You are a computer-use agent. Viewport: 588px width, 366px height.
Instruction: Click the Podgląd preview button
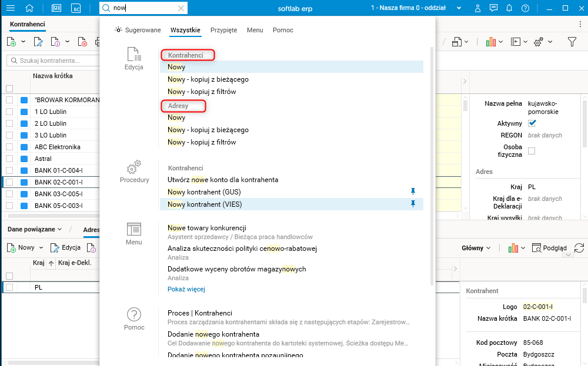coord(549,247)
